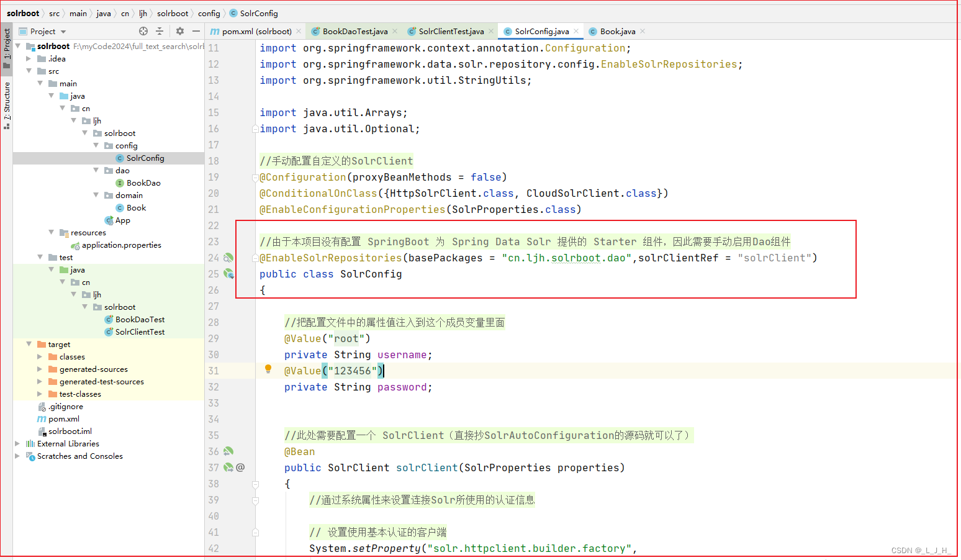Click the Collapse All icon in Project panel

point(161,31)
